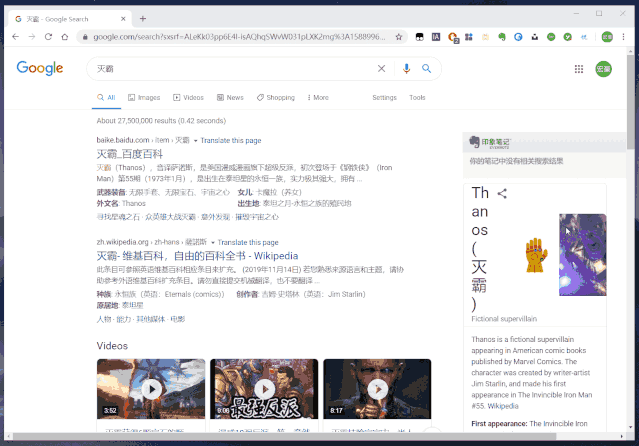
Task: Share the Thanos knowledge panel
Action: (x=502, y=194)
